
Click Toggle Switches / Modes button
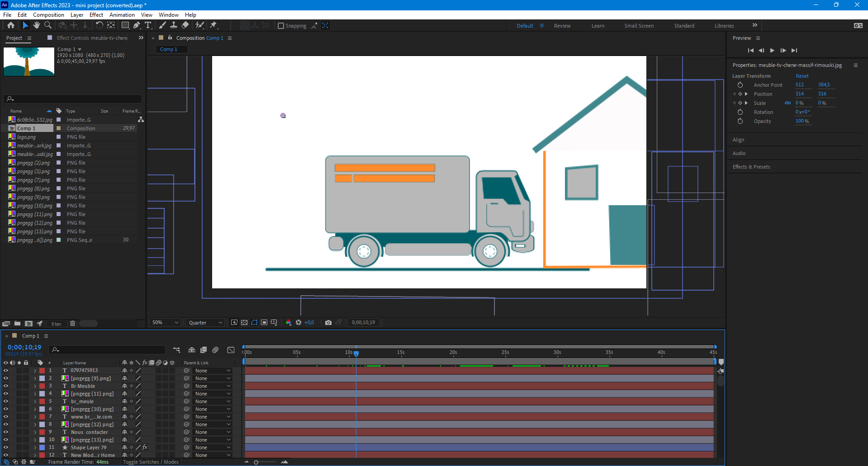[151, 462]
